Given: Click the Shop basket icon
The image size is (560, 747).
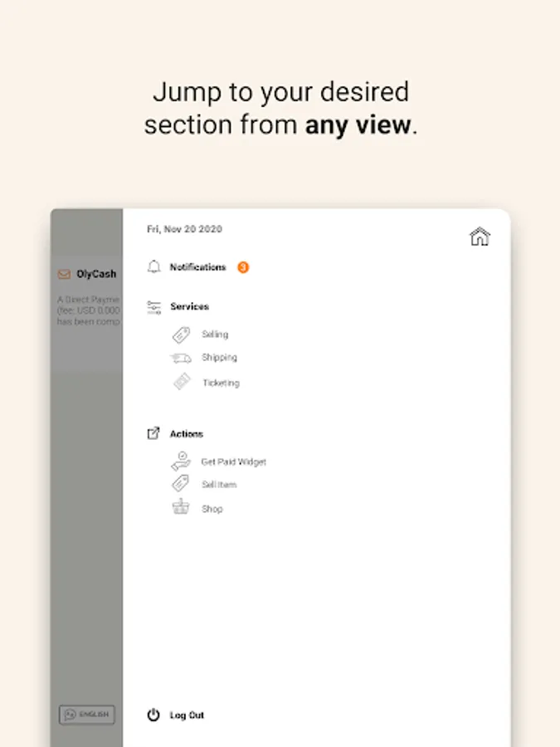Looking at the screenshot, I should pos(181,507).
